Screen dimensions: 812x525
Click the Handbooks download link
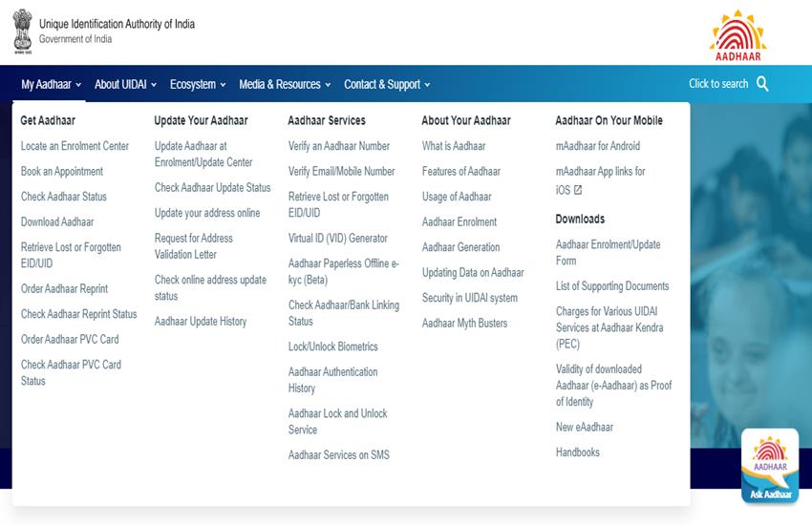pos(578,452)
